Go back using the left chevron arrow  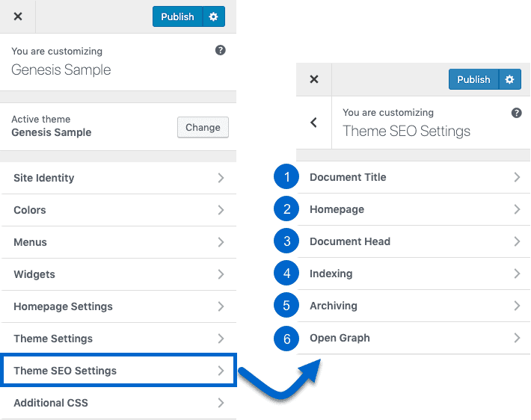tap(314, 123)
